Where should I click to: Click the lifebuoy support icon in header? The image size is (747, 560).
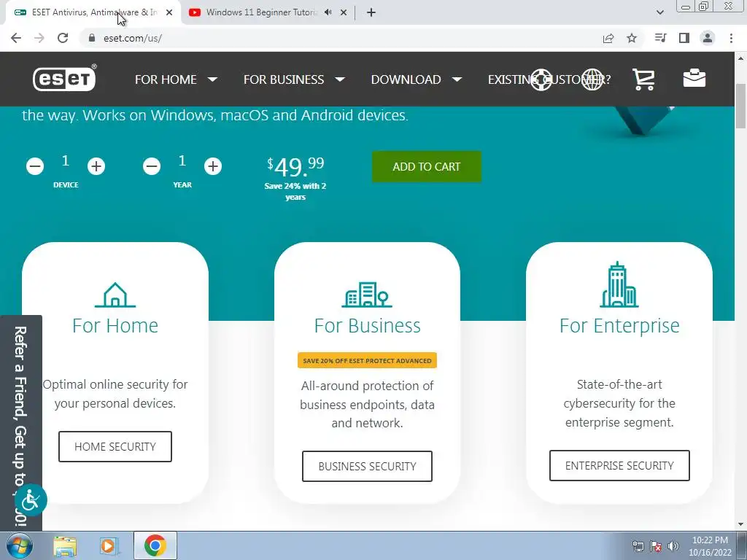(541, 79)
